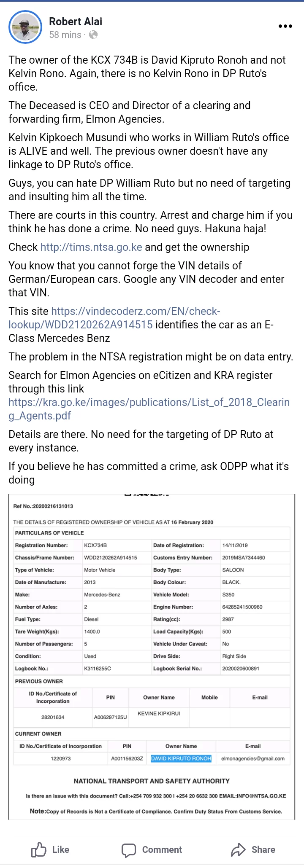This screenshot has height=868, width=304.
Task: Click the Share arrow icon
Action: coord(239,850)
